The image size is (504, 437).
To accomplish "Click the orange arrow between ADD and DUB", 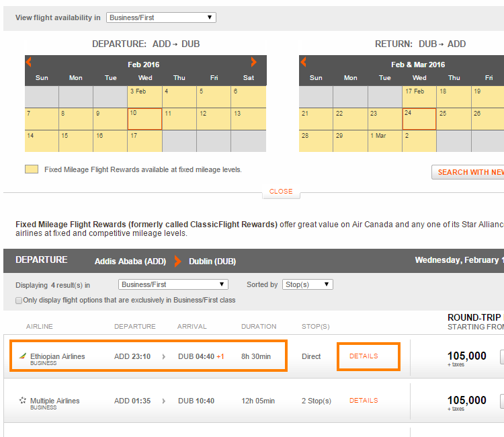I will pos(178,261).
